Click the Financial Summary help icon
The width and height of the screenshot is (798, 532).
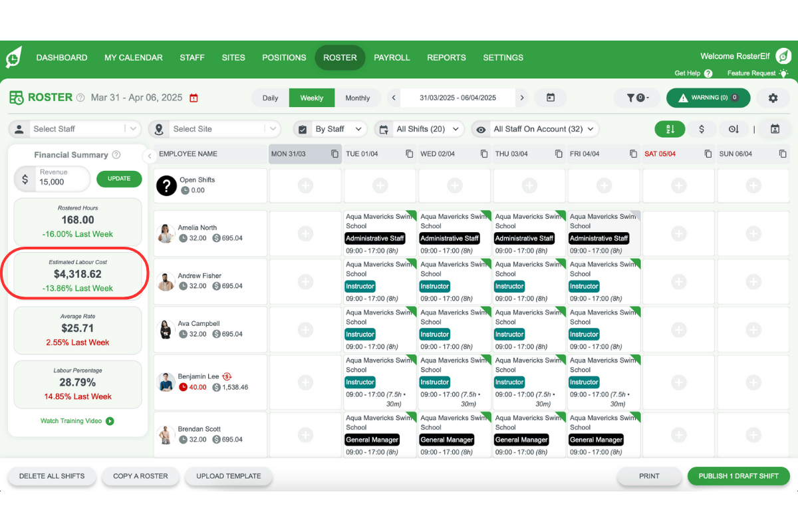coord(116,155)
